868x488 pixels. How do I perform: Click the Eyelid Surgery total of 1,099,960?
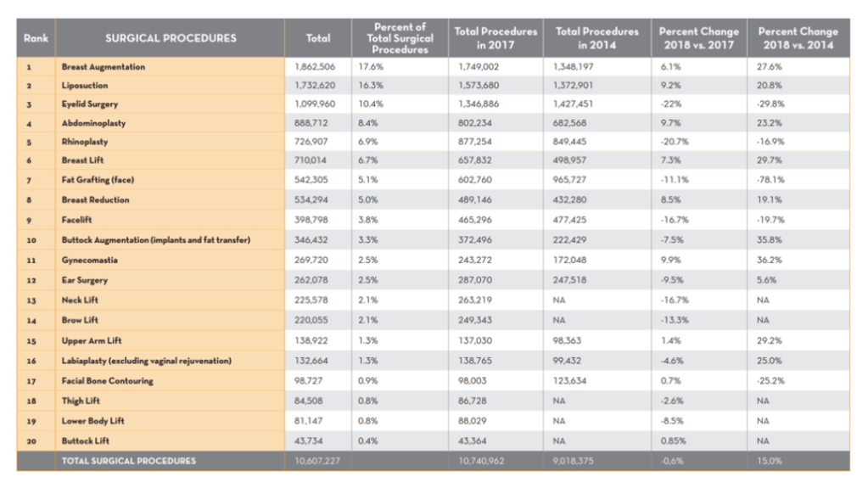tap(315, 104)
